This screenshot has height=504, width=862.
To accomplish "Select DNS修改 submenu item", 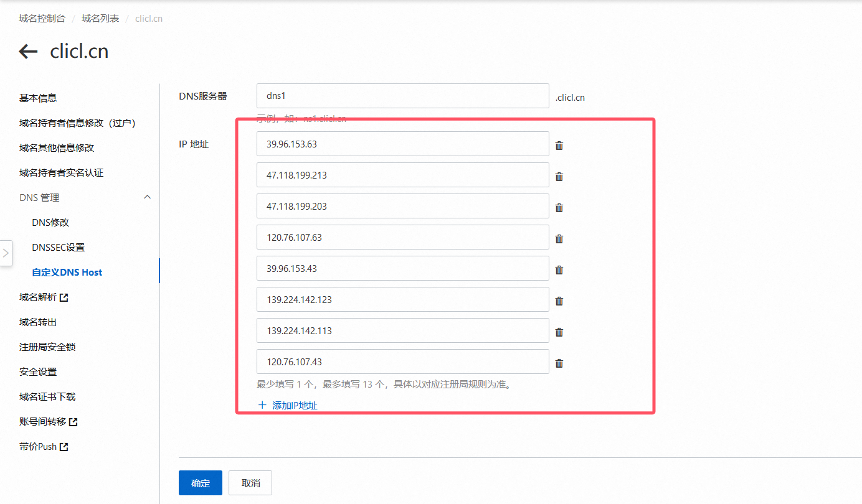I will coord(50,223).
